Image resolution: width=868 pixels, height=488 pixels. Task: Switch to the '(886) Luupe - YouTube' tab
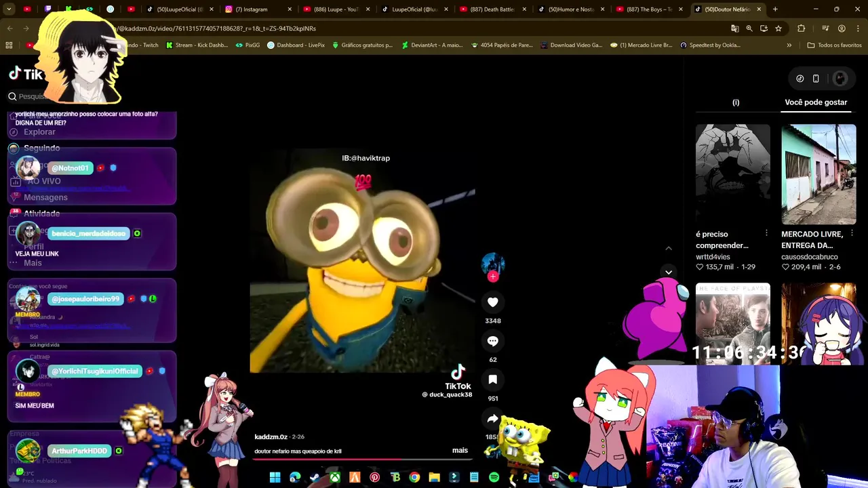pyautogui.click(x=336, y=9)
